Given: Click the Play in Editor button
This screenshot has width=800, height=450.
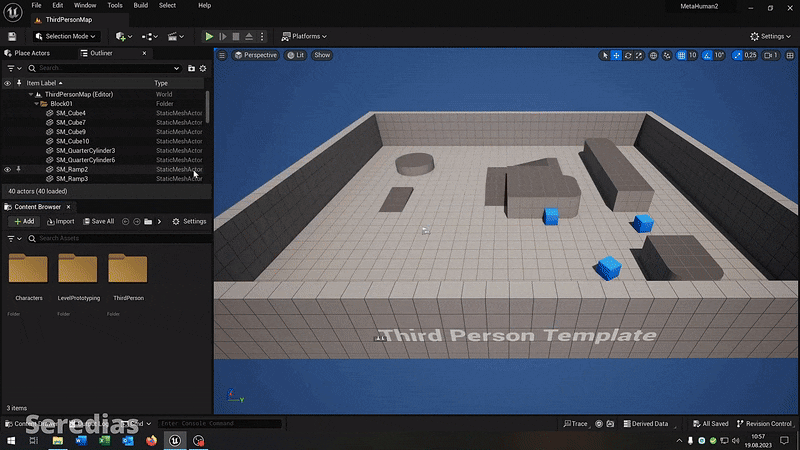Looking at the screenshot, I should pos(209,36).
